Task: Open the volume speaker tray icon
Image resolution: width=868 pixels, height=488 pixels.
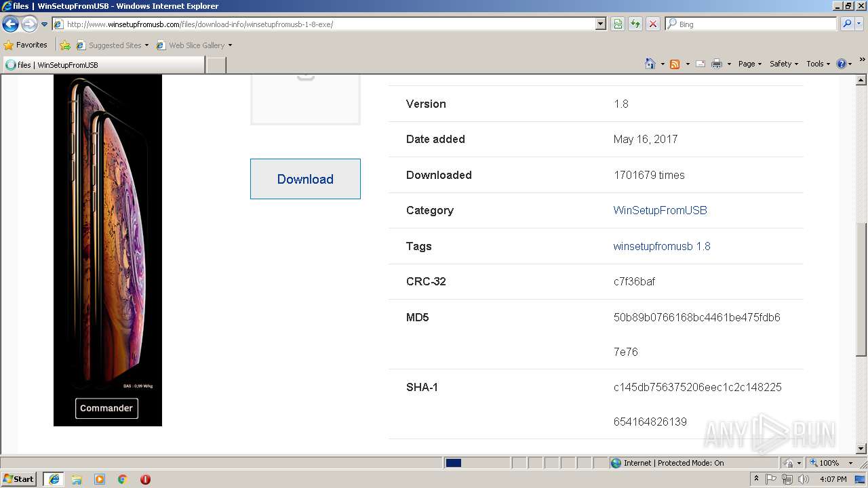Action: pos(804,479)
